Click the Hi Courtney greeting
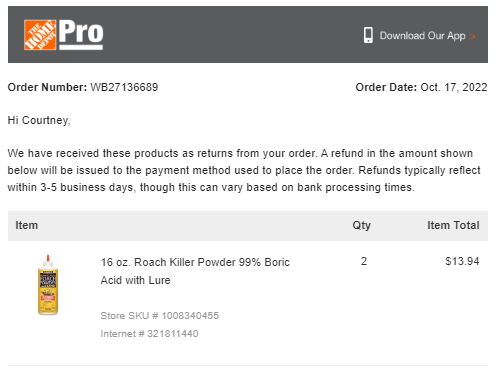 tap(39, 120)
